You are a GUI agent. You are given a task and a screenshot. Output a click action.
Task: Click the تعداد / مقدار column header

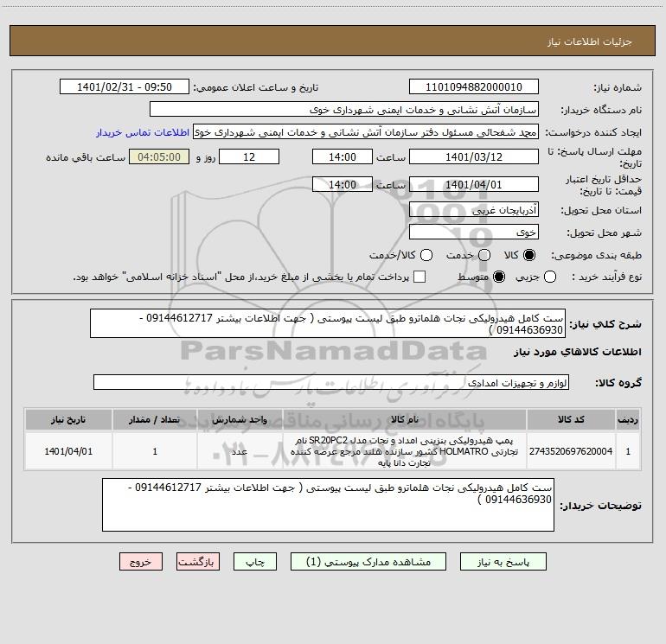point(155,419)
